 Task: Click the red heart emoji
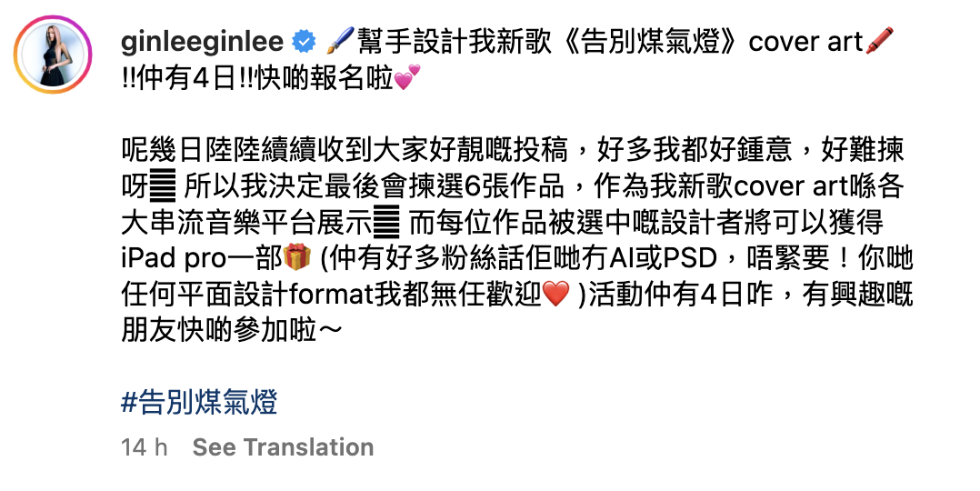(x=555, y=295)
